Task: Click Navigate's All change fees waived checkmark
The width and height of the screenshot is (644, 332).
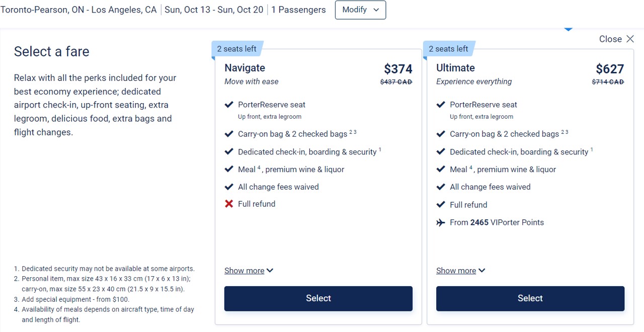Action: pos(229,187)
